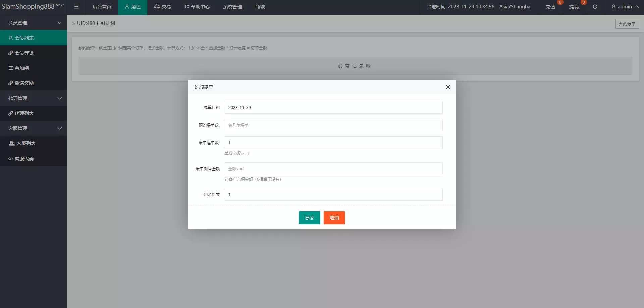Focus the 预约爆单数 input field
Image resolution: width=644 pixels, height=308 pixels.
point(333,125)
